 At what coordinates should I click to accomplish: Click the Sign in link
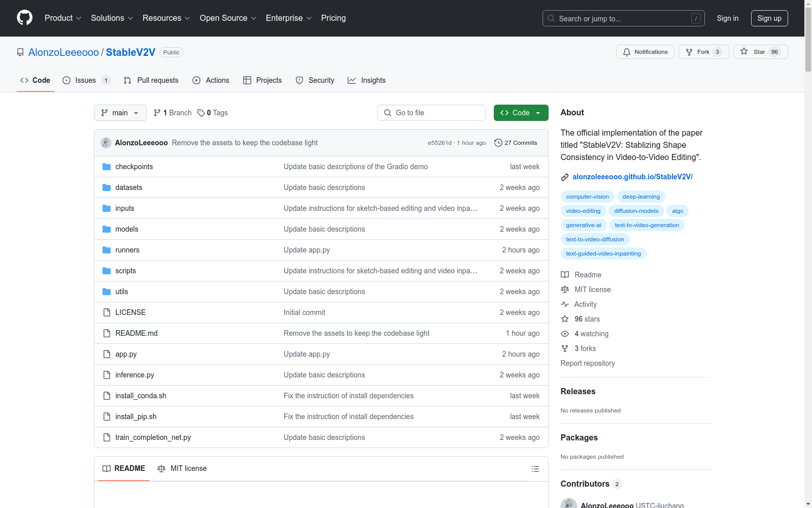tap(727, 18)
